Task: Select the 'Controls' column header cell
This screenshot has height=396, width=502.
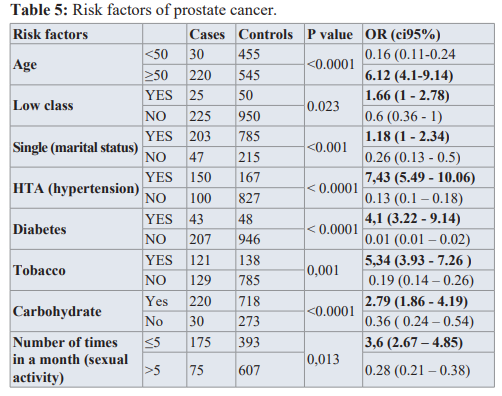Action: coord(265,34)
